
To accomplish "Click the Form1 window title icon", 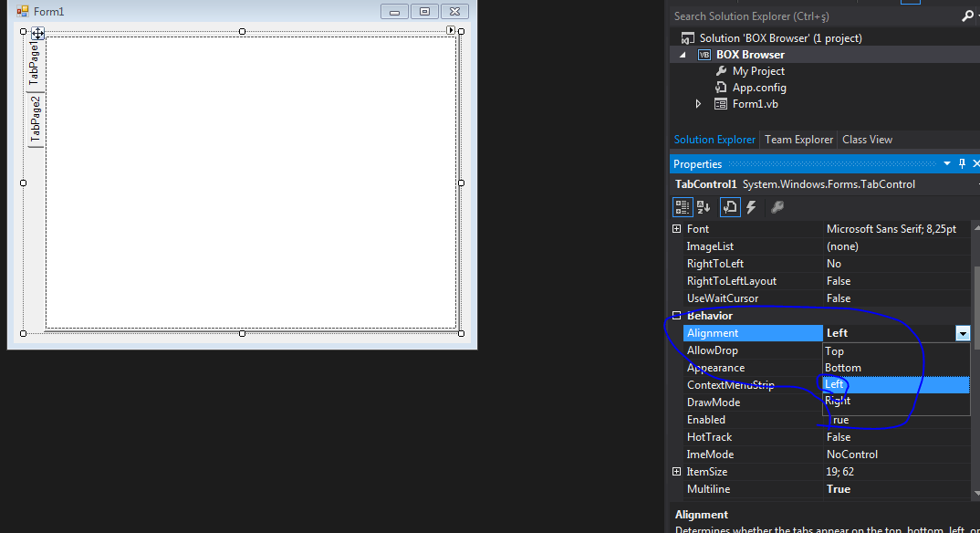I will click(23, 11).
